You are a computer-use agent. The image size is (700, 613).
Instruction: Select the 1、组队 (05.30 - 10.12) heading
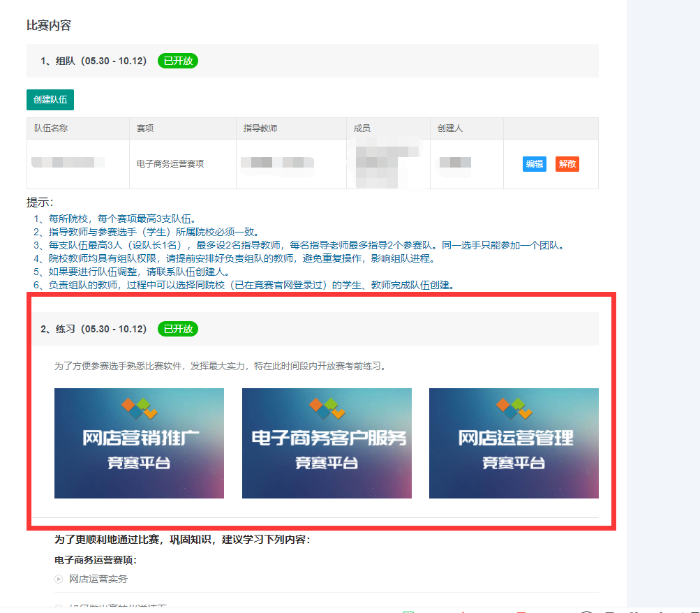(94, 61)
